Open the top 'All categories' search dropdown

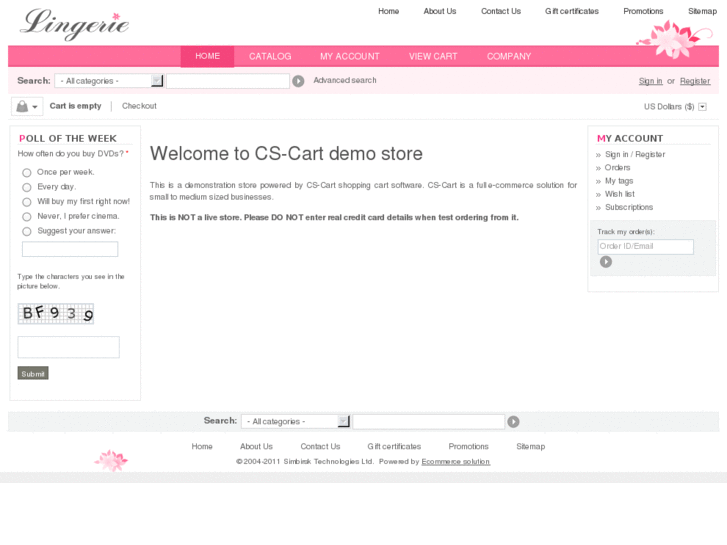click(109, 81)
